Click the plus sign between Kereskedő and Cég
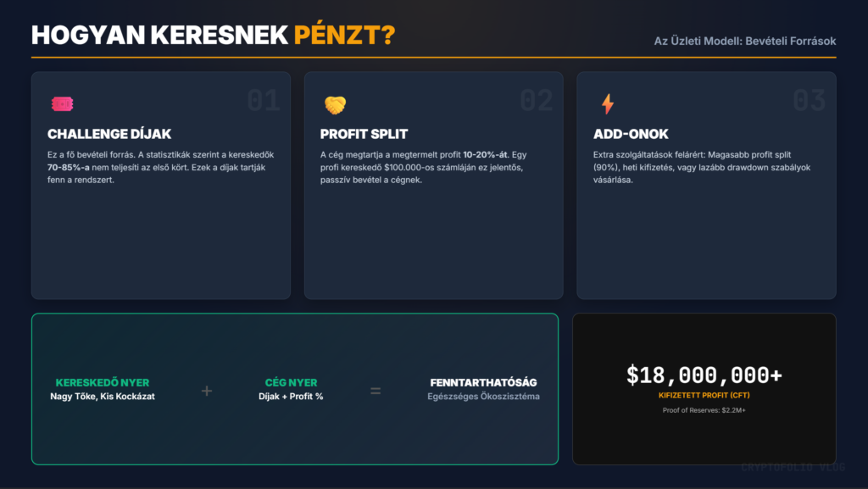Image resolution: width=868 pixels, height=489 pixels. click(206, 391)
